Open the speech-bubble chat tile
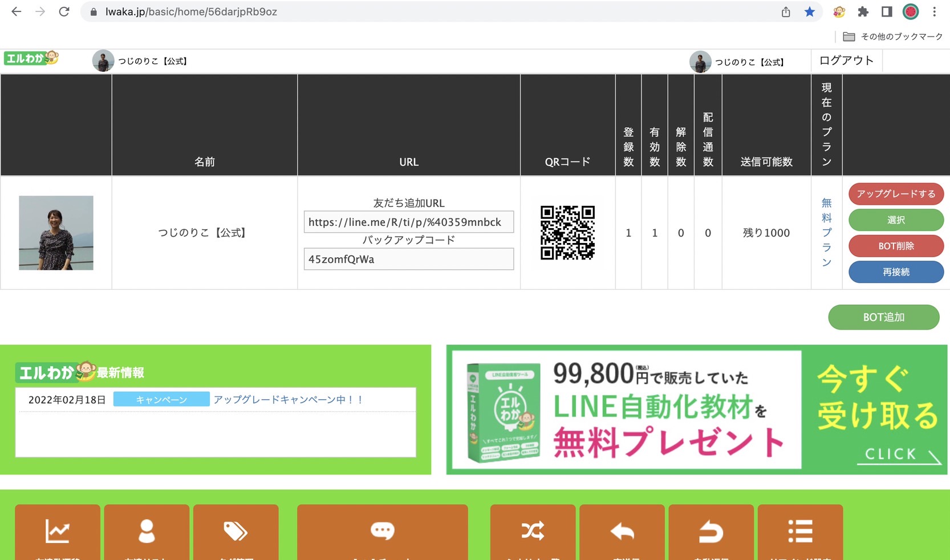This screenshot has height=560, width=950. (x=382, y=532)
